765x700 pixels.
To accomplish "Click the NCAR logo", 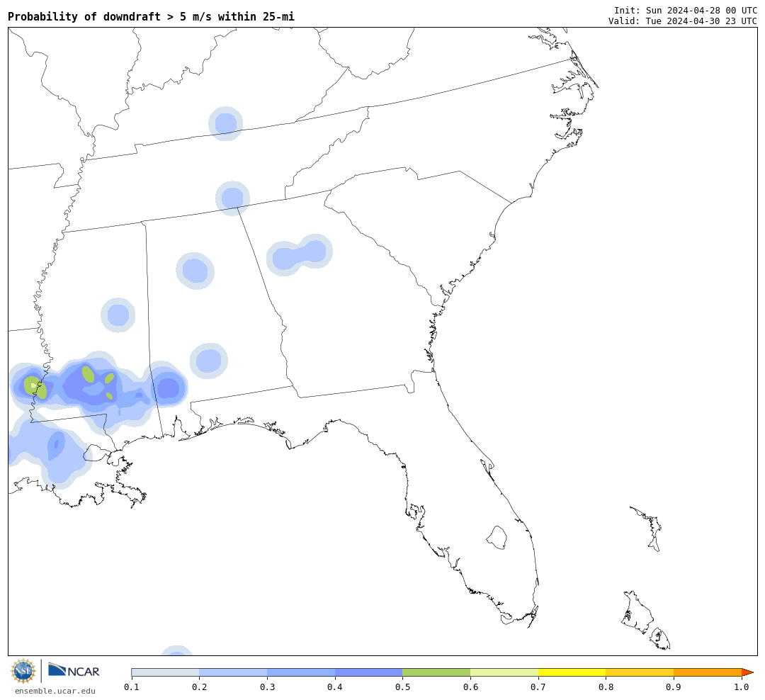I will pyautogui.click(x=74, y=670).
